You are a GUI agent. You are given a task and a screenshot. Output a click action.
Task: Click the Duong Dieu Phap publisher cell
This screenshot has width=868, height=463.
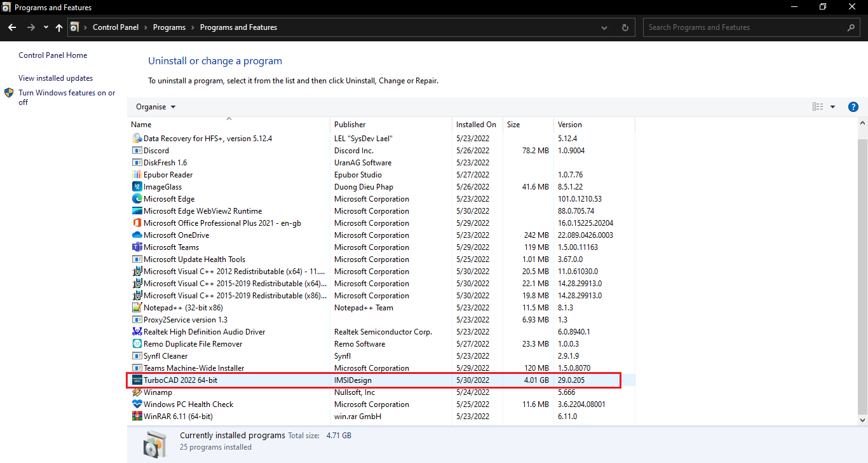coord(363,187)
